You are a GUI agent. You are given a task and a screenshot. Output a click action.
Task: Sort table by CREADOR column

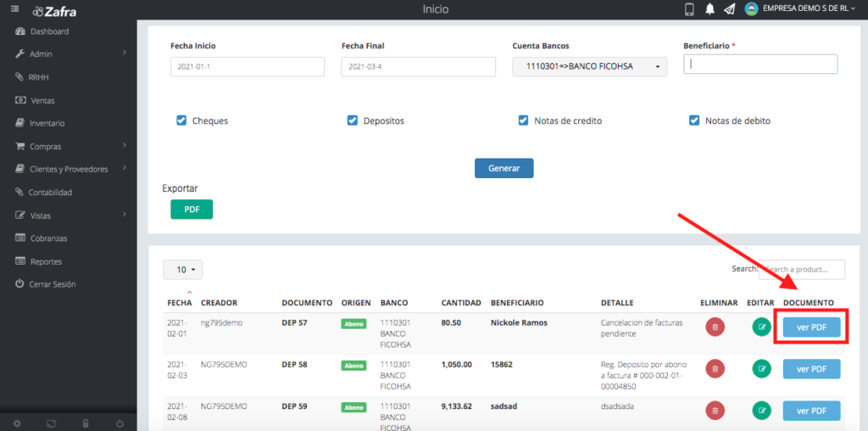pos(219,303)
